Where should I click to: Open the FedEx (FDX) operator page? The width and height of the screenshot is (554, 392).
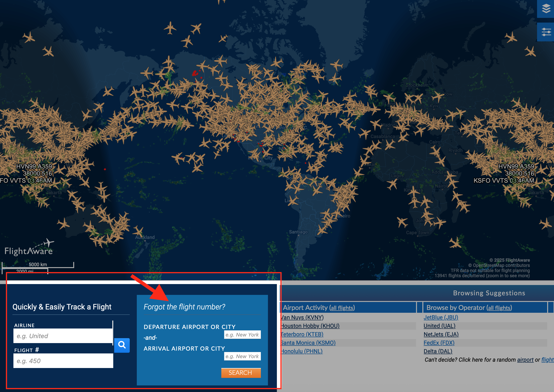(x=439, y=343)
